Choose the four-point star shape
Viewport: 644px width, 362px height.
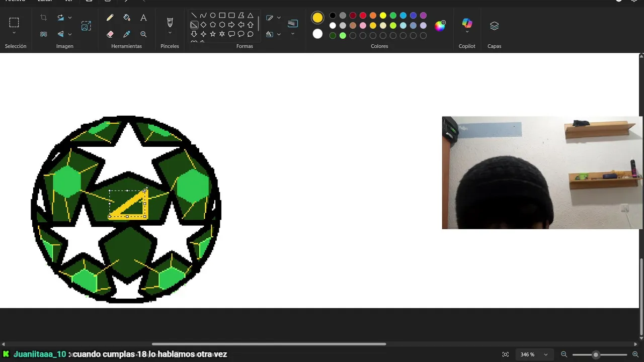(203, 34)
